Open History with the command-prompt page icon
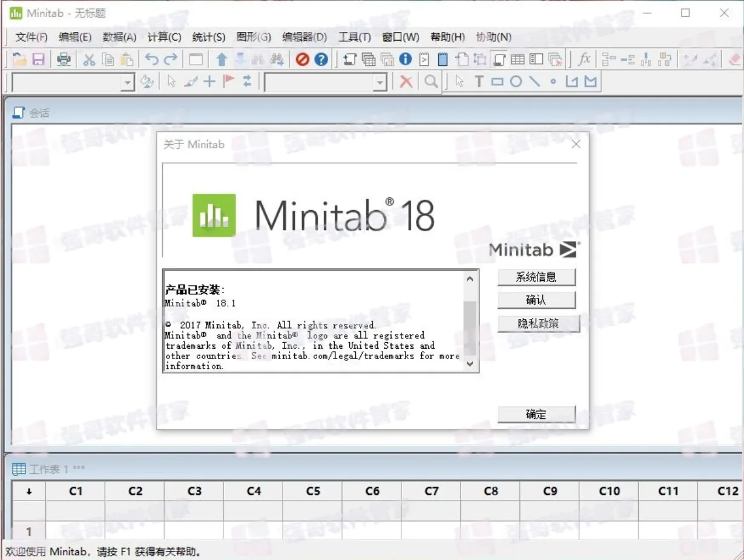Viewport: 744px width, 560px height. pyautogui.click(x=424, y=59)
